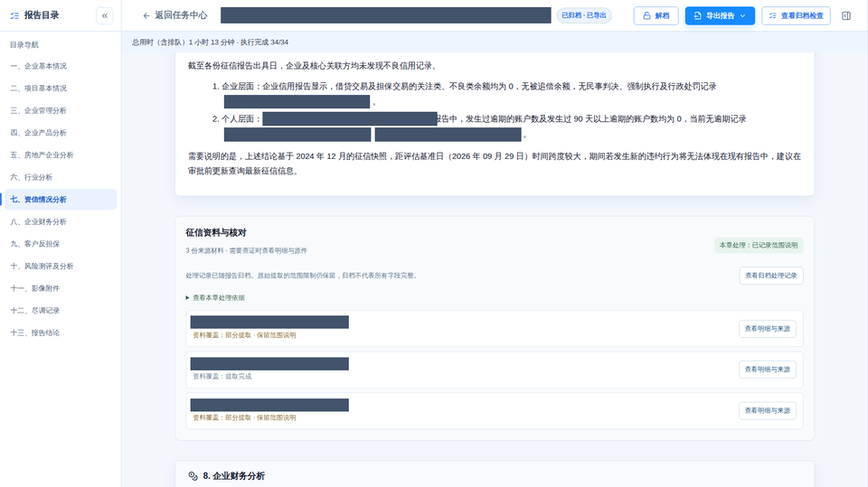
Task: Collapse the 报告目录 sidebar with the double-chevron icon
Action: point(105,15)
